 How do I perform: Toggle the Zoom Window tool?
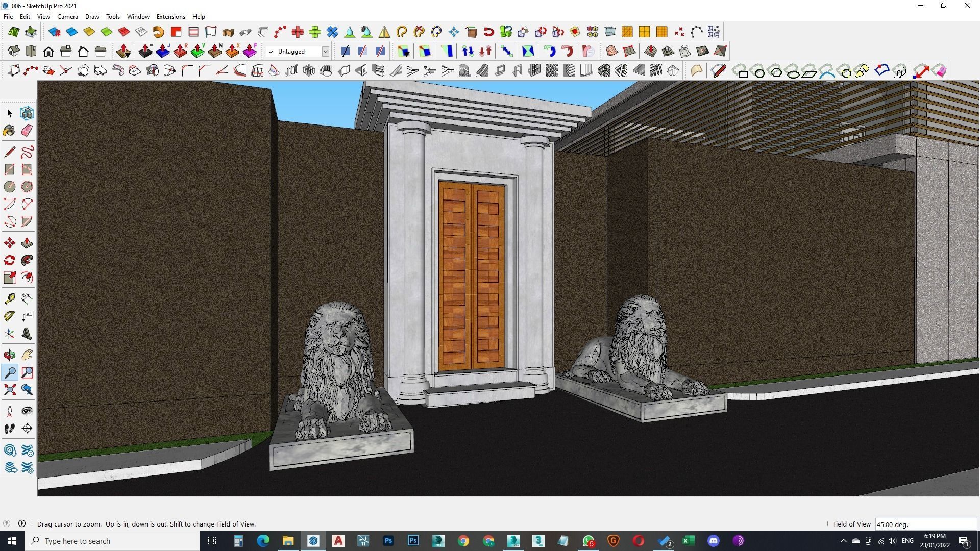27,372
